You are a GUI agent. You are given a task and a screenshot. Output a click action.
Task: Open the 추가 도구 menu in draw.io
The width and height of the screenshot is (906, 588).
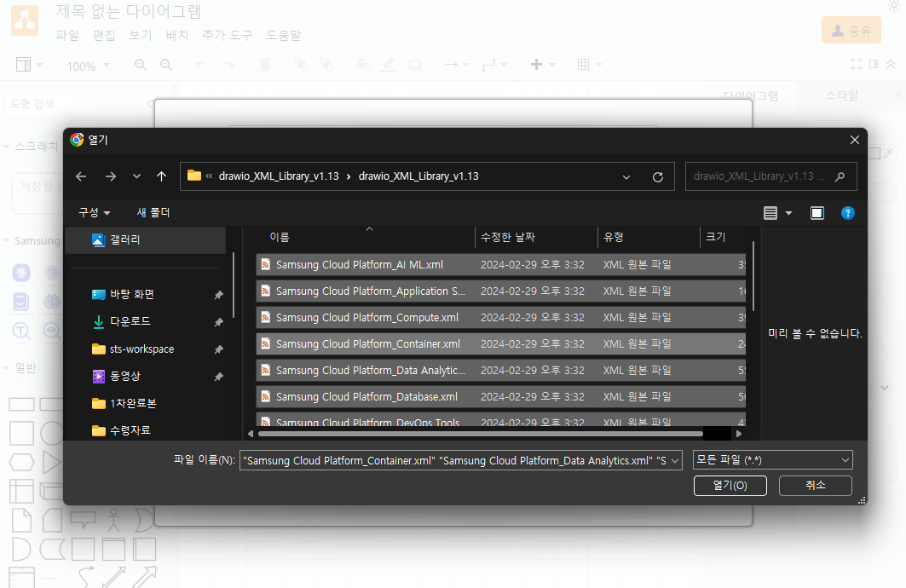(x=228, y=35)
